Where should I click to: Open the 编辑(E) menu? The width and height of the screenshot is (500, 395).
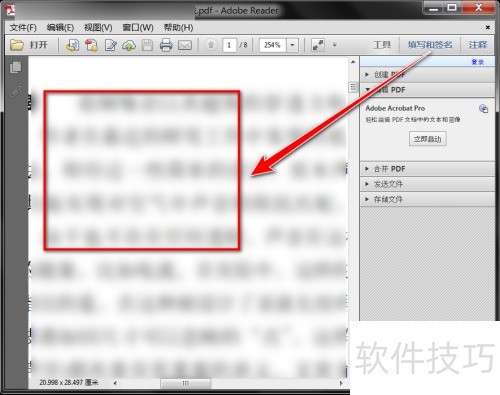(x=60, y=27)
